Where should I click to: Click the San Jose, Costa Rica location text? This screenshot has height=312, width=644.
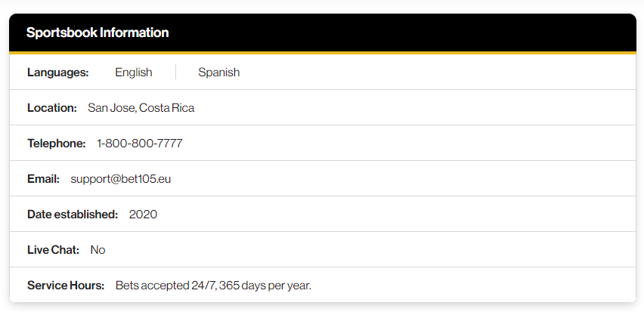coord(141,108)
